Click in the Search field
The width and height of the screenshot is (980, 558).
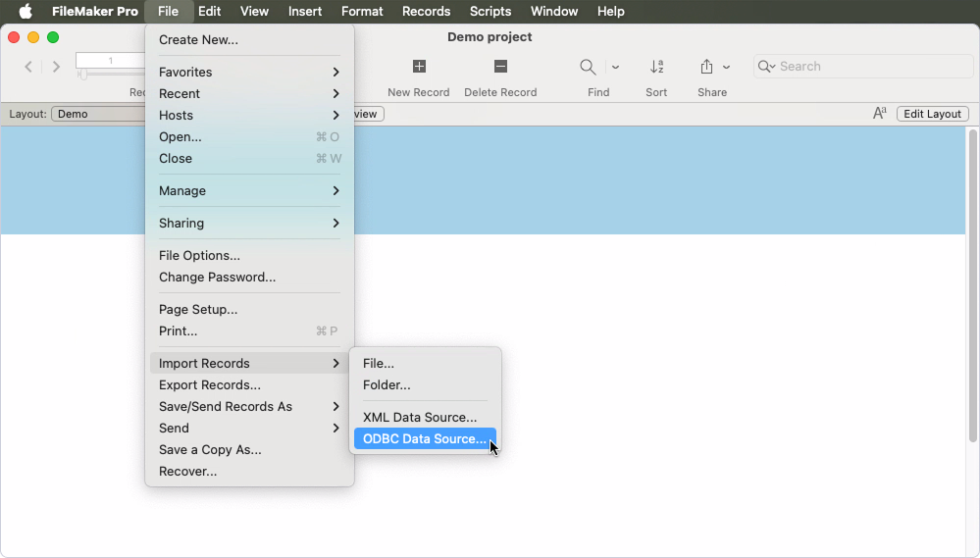pyautogui.click(x=863, y=67)
